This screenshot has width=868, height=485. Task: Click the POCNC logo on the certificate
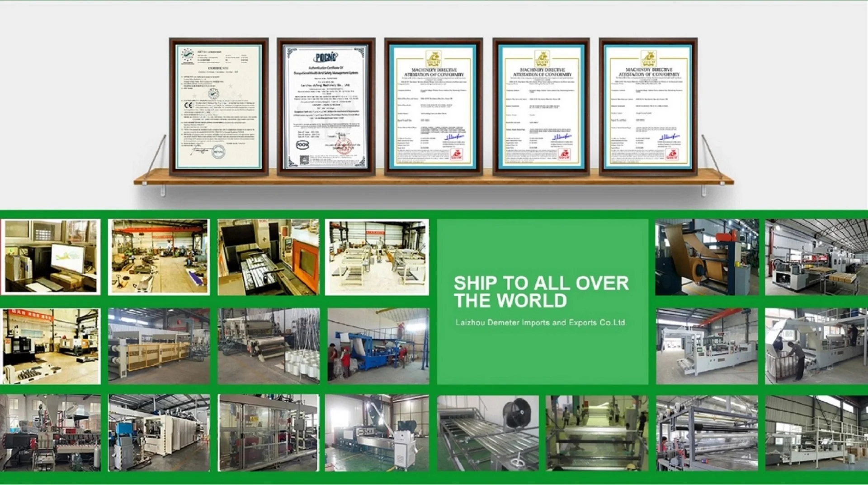[x=326, y=57]
